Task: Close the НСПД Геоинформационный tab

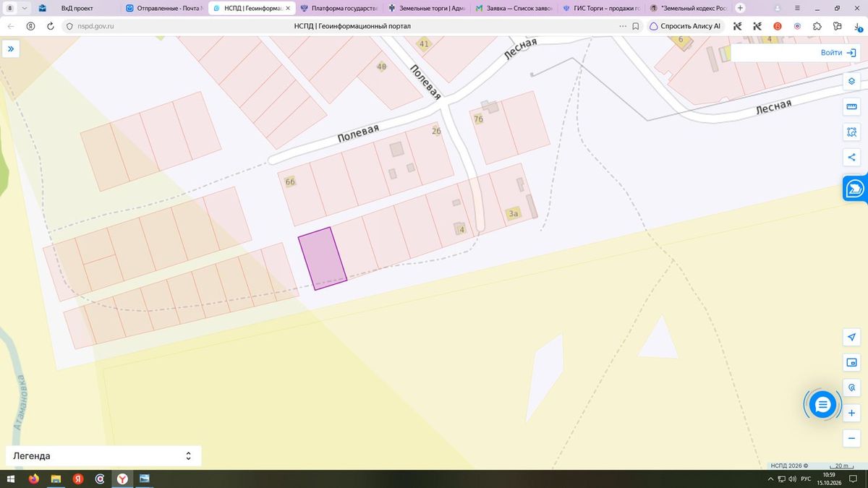Action: [289, 8]
